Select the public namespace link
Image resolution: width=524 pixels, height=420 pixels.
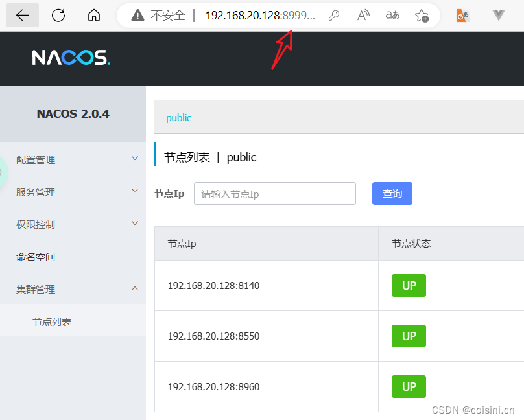click(x=179, y=118)
